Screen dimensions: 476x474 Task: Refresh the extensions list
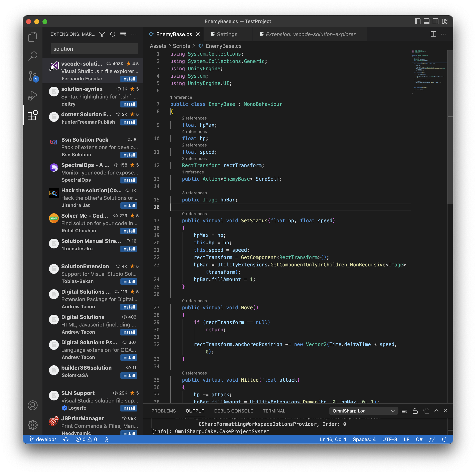pos(113,34)
